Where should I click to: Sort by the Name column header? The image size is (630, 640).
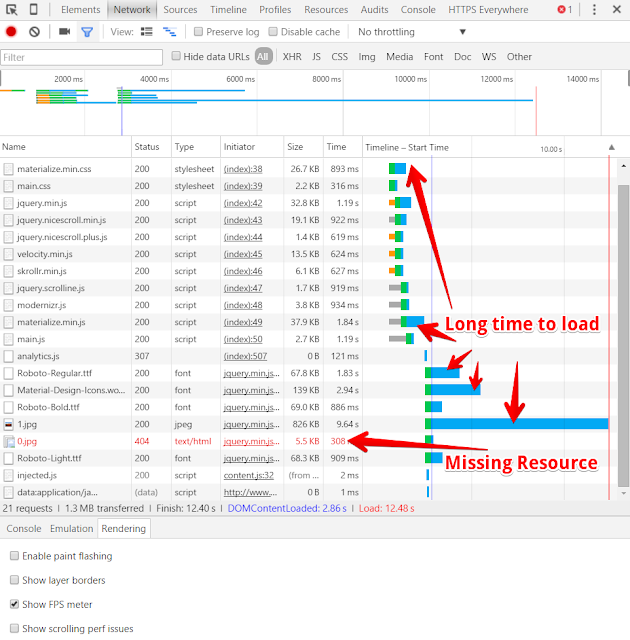point(66,147)
